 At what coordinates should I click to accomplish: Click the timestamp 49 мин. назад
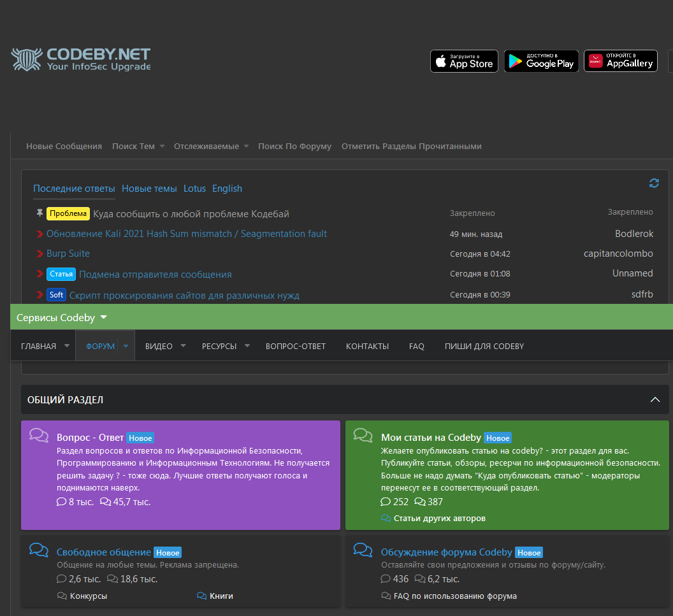(476, 234)
